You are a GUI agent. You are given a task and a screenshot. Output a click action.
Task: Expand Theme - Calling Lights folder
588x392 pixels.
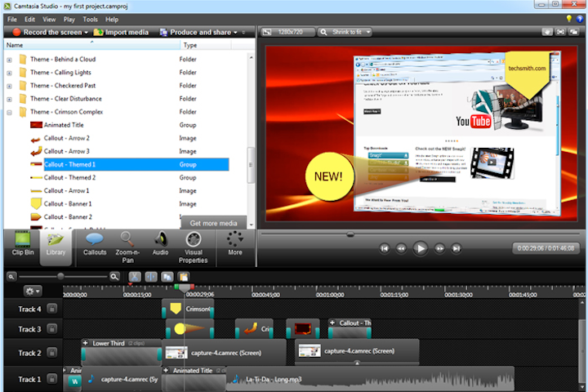click(x=9, y=73)
